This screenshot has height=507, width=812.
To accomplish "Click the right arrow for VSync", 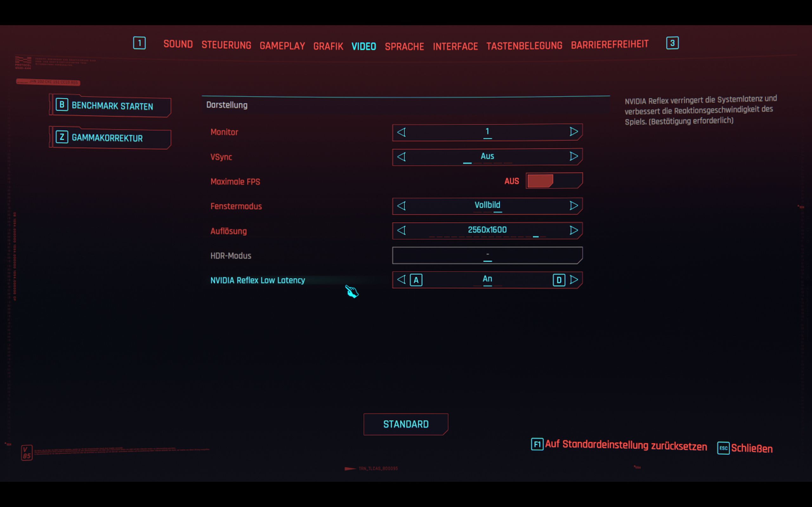I will [x=573, y=156].
